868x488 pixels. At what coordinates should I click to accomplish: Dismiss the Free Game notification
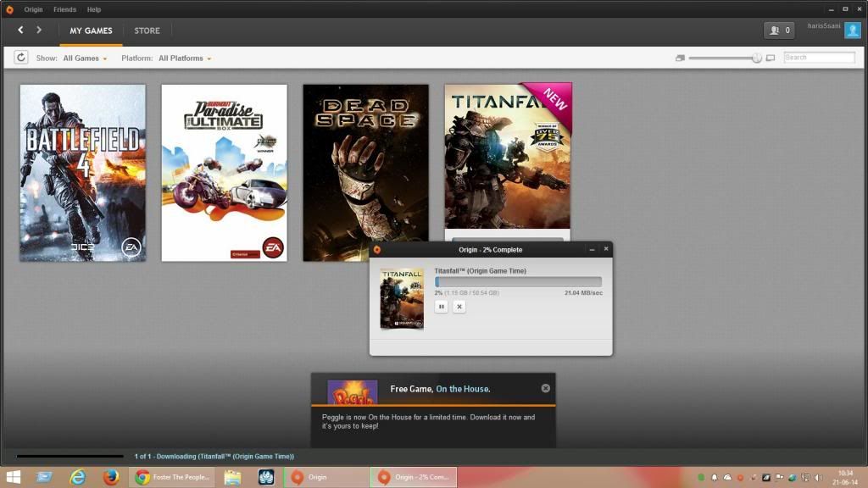[546, 388]
